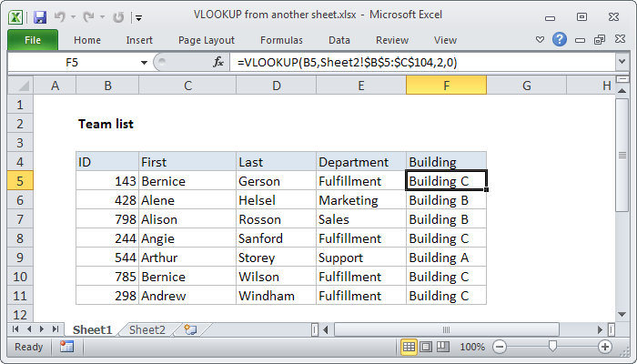
Task: Select column F header
Action: tap(446, 86)
